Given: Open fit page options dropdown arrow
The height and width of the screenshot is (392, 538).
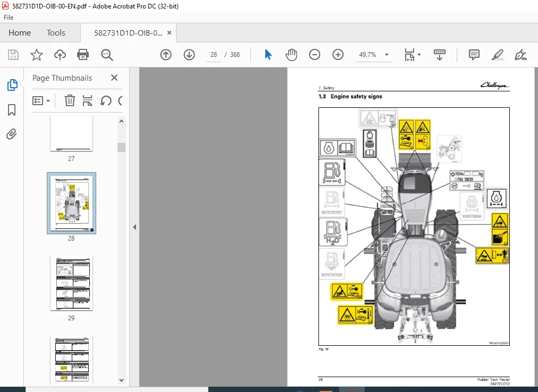Looking at the screenshot, I should point(419,55).
